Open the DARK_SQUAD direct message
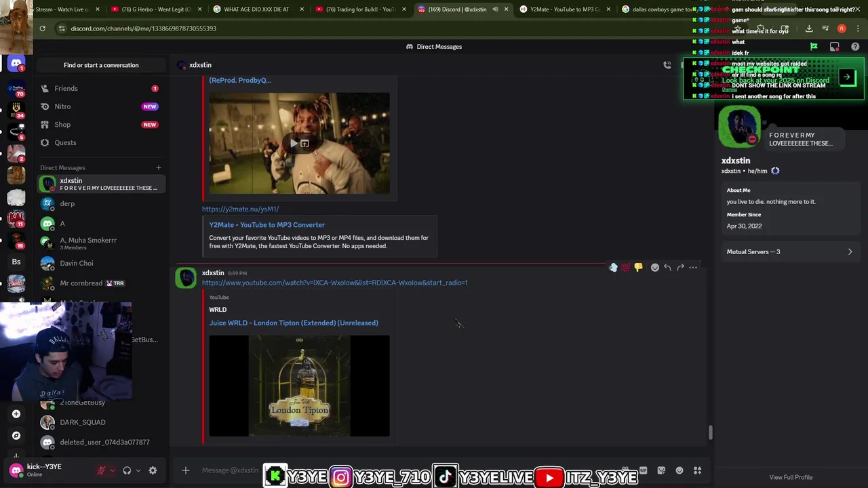The height and width of the screenshot is (488, 868). pyautogui.click(x=101, y=422)
